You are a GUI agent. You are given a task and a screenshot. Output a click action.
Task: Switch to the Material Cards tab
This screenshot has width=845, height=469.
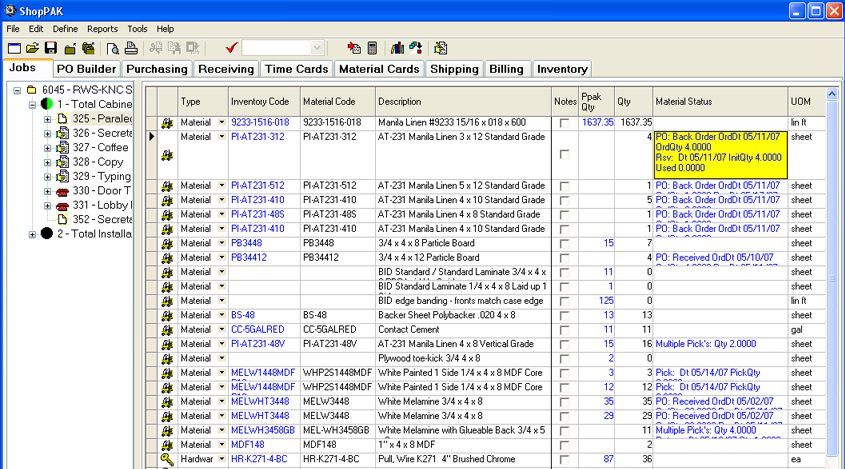point(379,69)
